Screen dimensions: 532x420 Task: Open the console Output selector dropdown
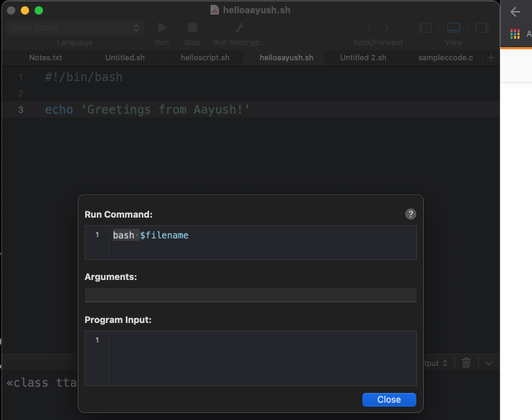tap(435, 362)
